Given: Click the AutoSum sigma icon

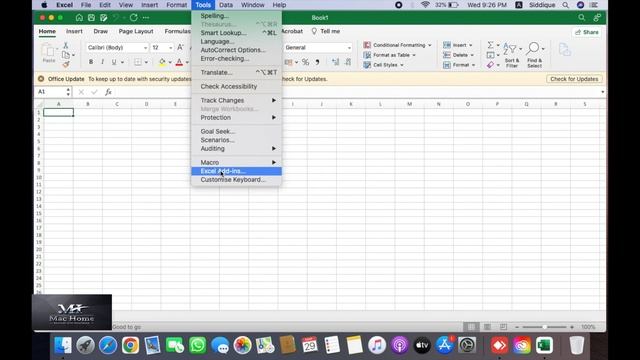Looking at the screenshot, I should click(491, 44).
